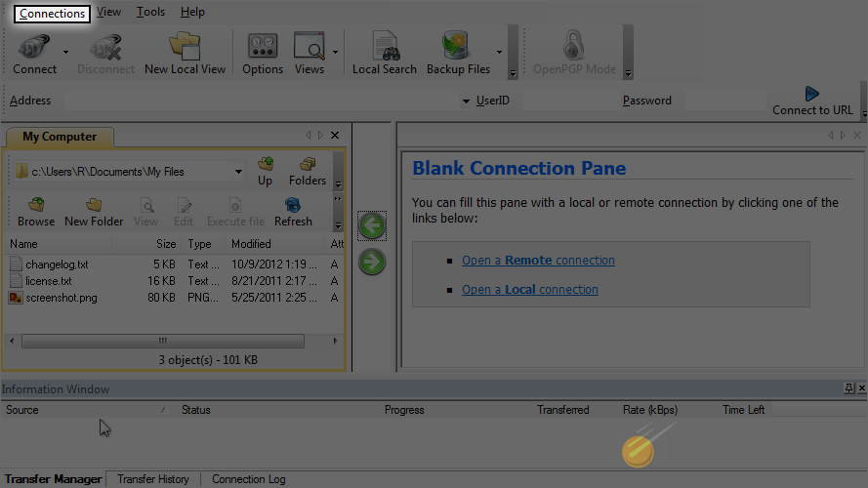Expand the Connect button dropdown arrow
This screenshot has width=868, height=488.
65,52
